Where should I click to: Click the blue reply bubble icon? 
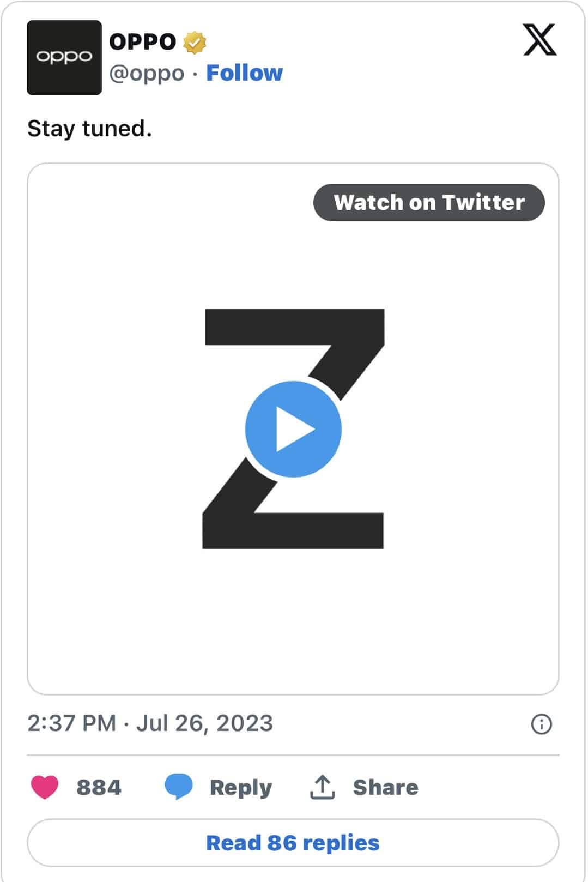[179, 787]
